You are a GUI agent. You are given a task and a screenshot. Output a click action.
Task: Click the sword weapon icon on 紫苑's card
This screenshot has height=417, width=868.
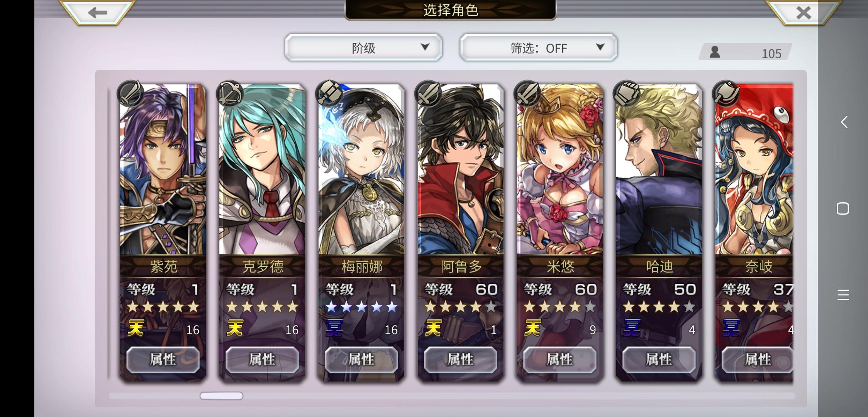[130, 94]
